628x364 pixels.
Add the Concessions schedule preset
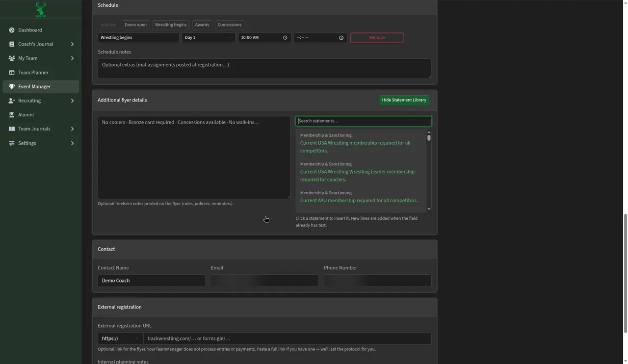click(x=229, y=25)
